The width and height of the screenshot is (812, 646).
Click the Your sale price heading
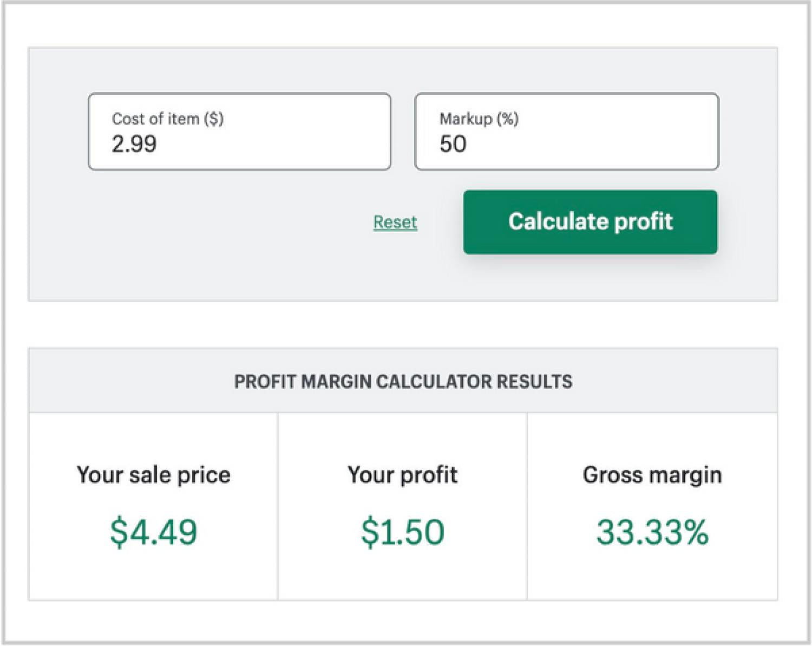[154, 475]
